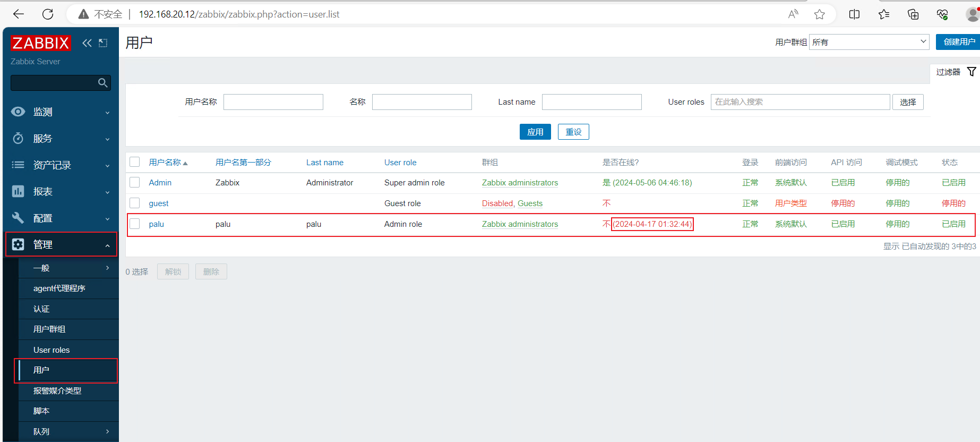Toggle the select-all checkbox in the table header
Image resolution: width=980 pixels, height=442 pixels.
click(x=135, y=162)
